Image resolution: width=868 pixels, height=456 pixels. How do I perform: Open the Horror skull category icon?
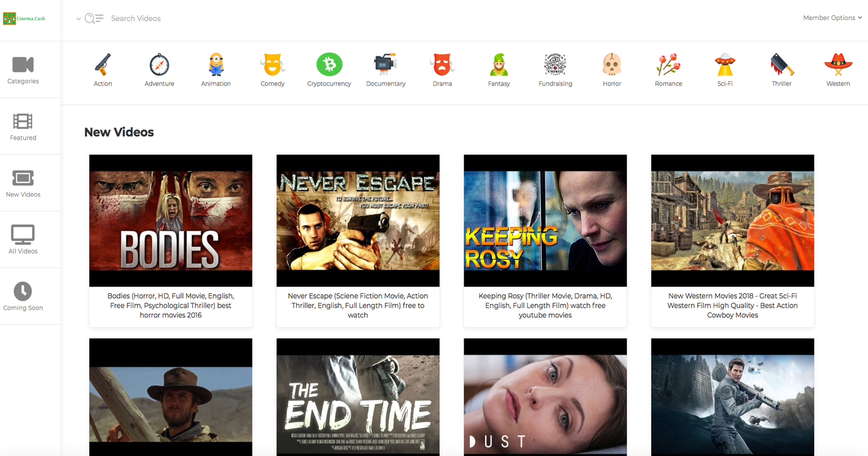tap(612, 65)
